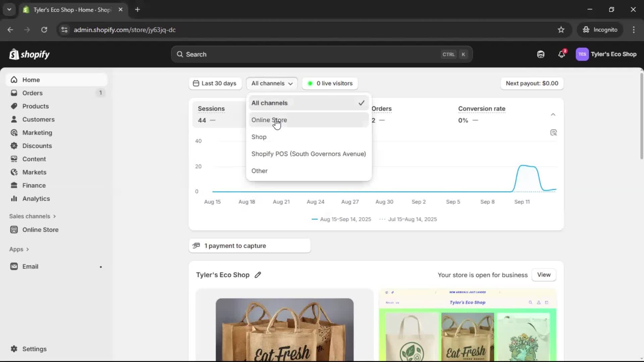Click the site information icon
Screen dimensions: 644x362
(x=64, y=30)
